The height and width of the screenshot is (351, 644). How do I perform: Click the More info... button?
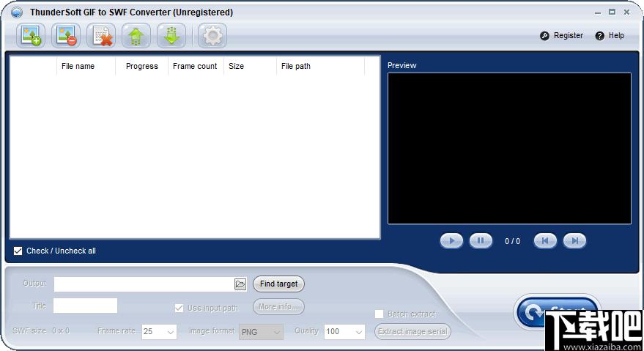click(x=278, y=306)
